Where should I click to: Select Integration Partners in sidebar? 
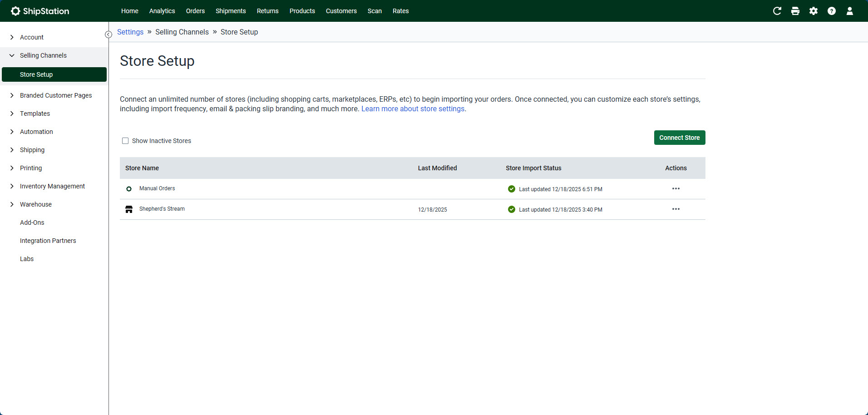point(48,241)
